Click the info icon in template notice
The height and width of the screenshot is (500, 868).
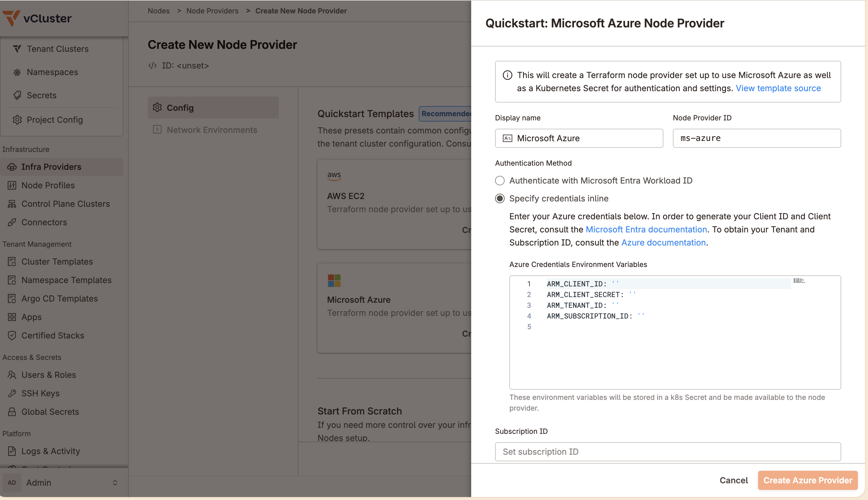pyautogui.click(x=507, y=75)
